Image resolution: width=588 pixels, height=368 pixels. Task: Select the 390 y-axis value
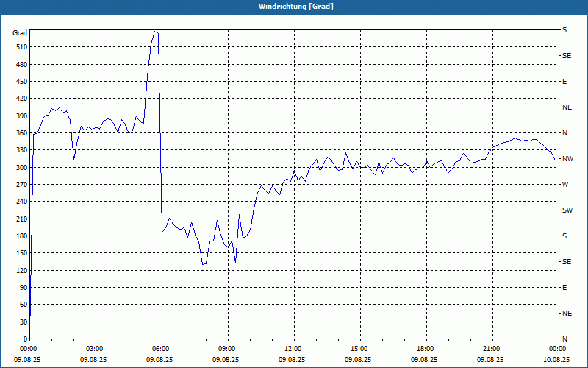(x=21, y=116)
